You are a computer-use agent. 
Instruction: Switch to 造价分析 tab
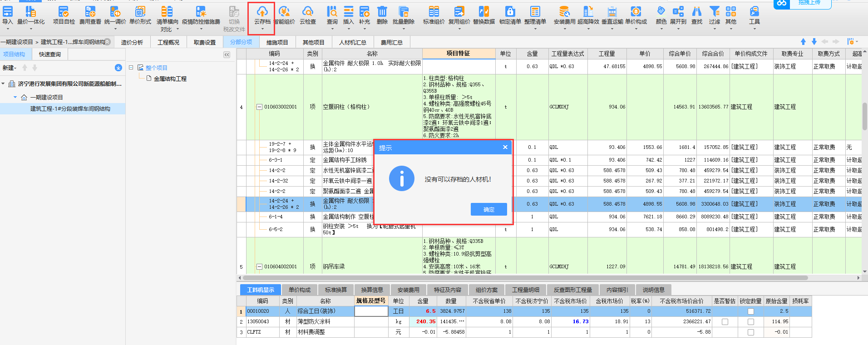[x=132, y=42]
